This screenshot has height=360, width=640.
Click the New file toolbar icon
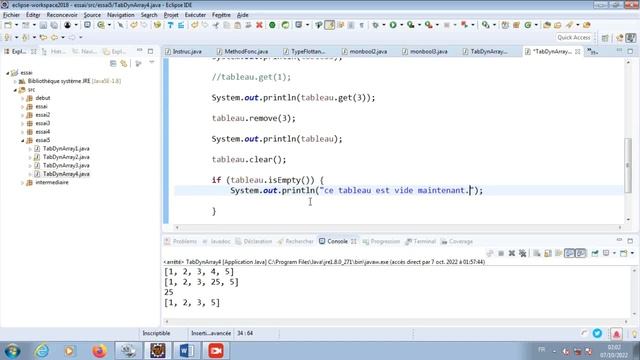[x=8, y=25]
